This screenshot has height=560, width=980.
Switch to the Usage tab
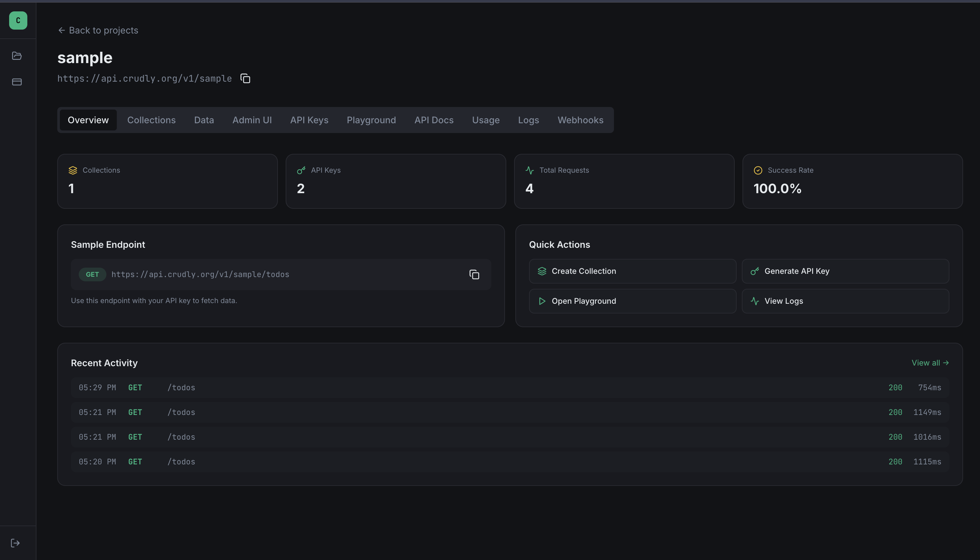pyautogui.click(x=486, y=120)
